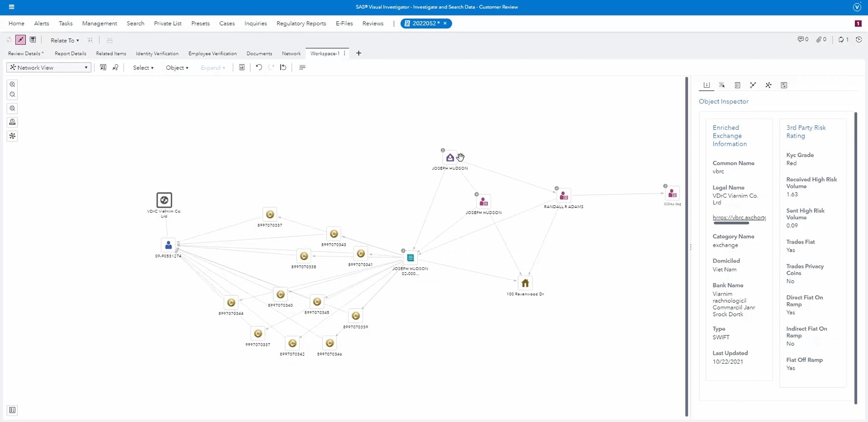Click the splitter handle between canvas and inspector
This screenshot has height=422, width=868.
[x=691, y=247]
